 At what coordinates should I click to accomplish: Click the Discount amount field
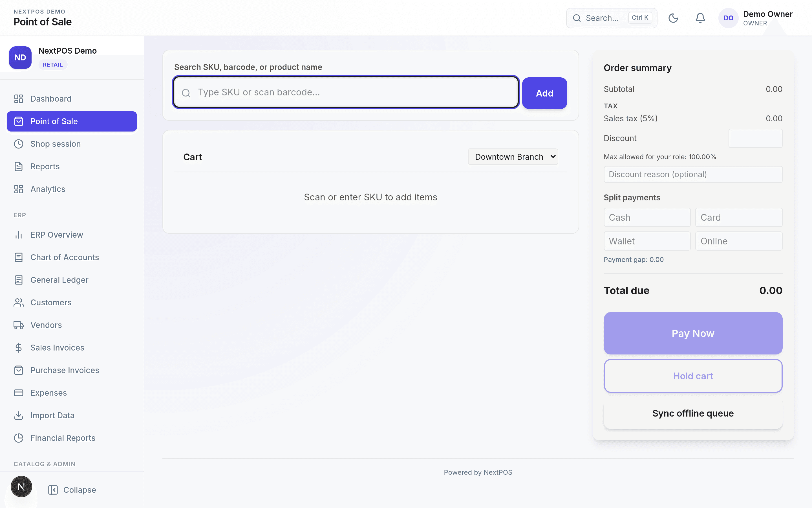click(755, 138)
